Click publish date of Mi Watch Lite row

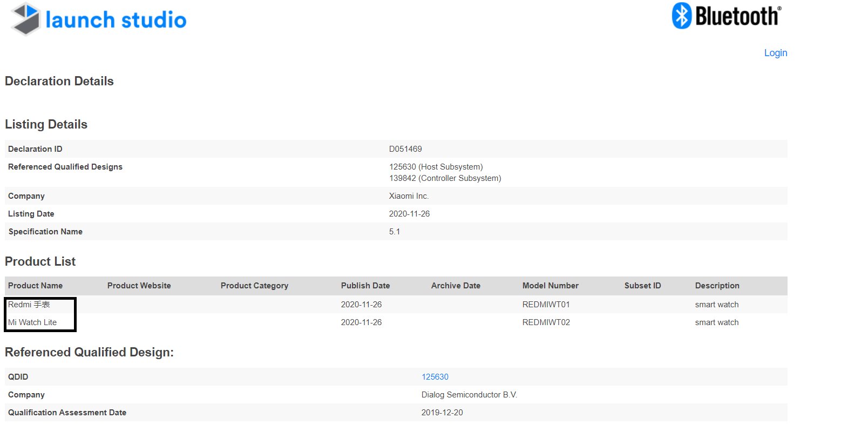pos(361,322)
